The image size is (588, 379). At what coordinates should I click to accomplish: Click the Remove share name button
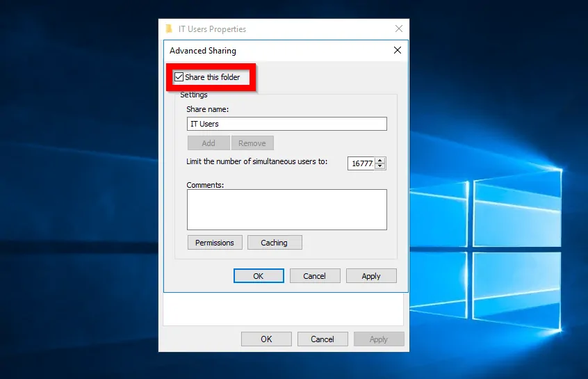[252, 143]
